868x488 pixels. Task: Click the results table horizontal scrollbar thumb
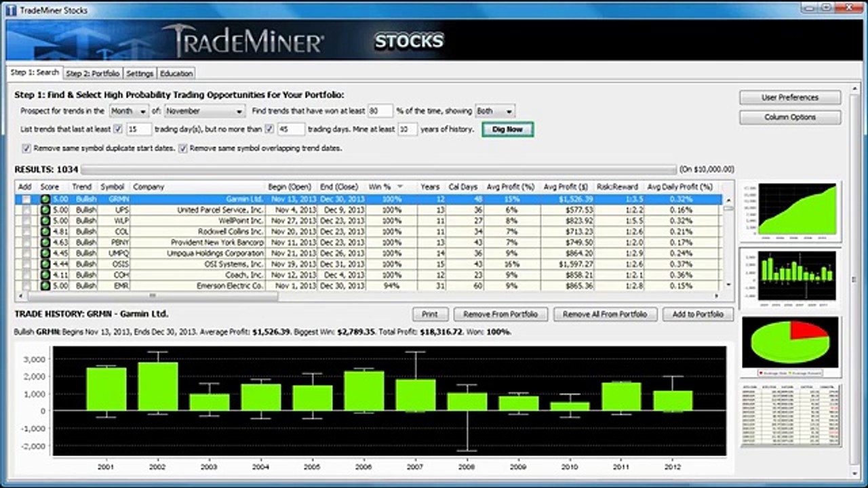click(x=152, y=296)
